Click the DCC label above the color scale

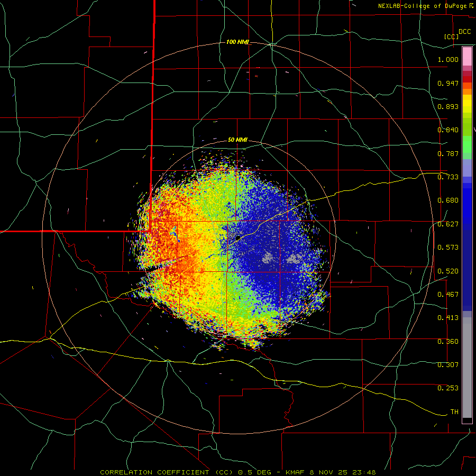(x=464, y=32)
